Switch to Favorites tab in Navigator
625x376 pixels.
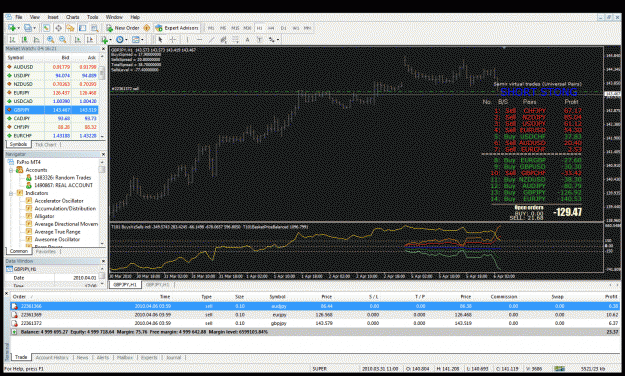[x=45, y=252]
